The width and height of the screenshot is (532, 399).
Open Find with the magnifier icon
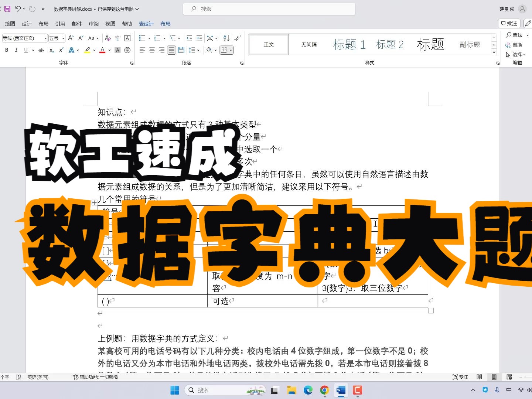[514, 35]
